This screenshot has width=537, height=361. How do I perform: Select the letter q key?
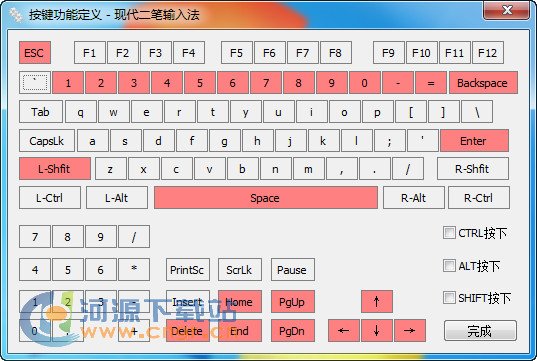(81, 112)
